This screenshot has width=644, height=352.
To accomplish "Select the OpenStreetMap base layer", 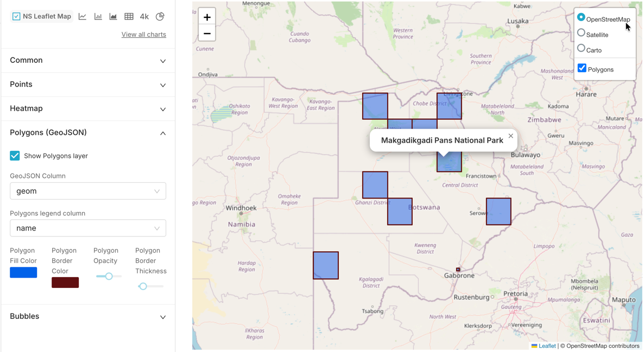I will (581, 17).
